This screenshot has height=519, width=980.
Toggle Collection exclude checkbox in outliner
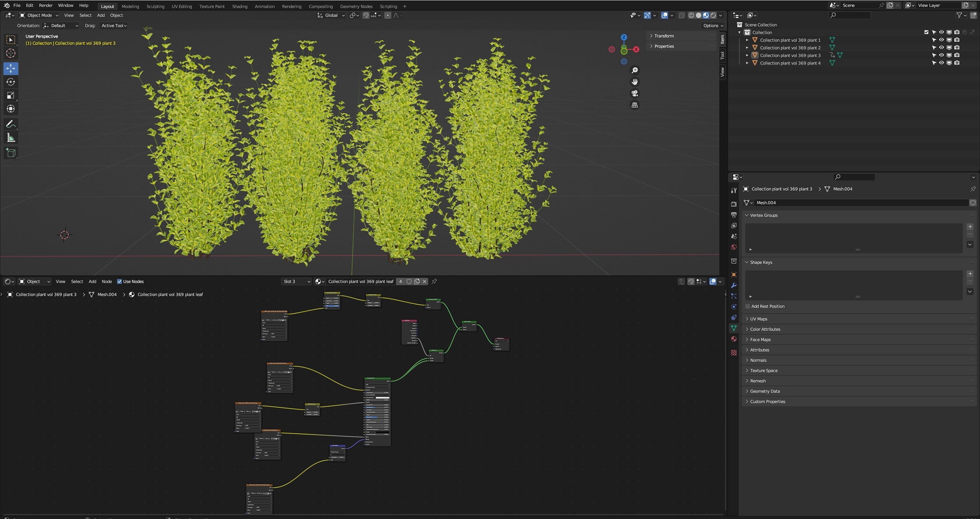[x=926, y=32]
